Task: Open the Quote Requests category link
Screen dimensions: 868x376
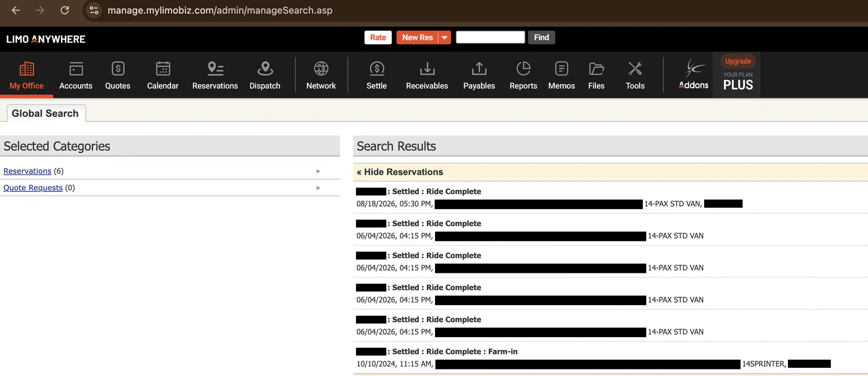Action: (x=33, y=188)
